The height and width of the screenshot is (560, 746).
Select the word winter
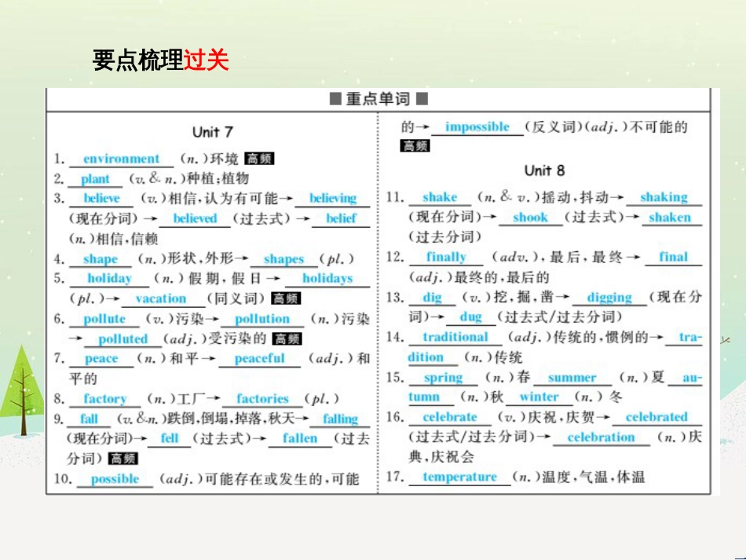pyautogui.click(x=539, y=397)
